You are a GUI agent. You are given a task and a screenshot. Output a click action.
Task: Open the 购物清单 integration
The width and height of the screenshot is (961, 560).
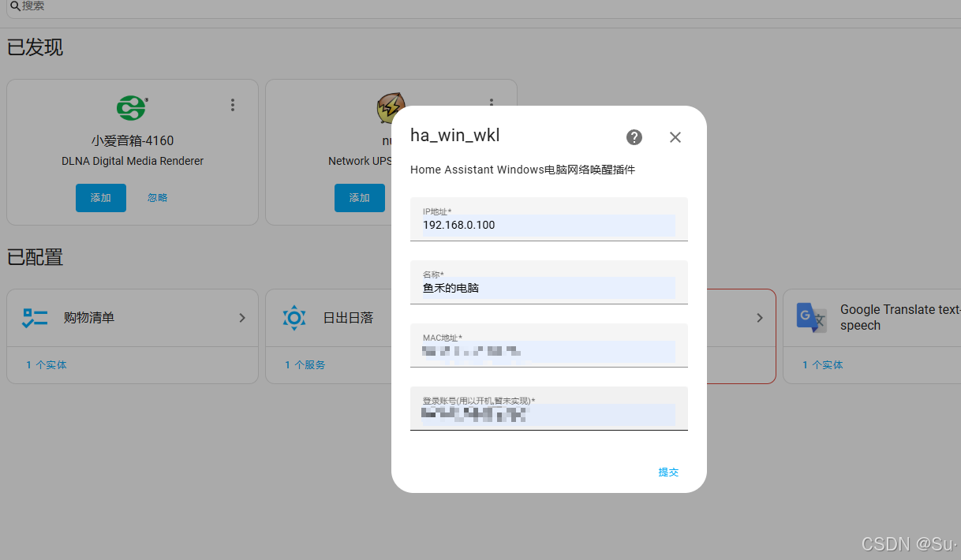pos(133,318)
